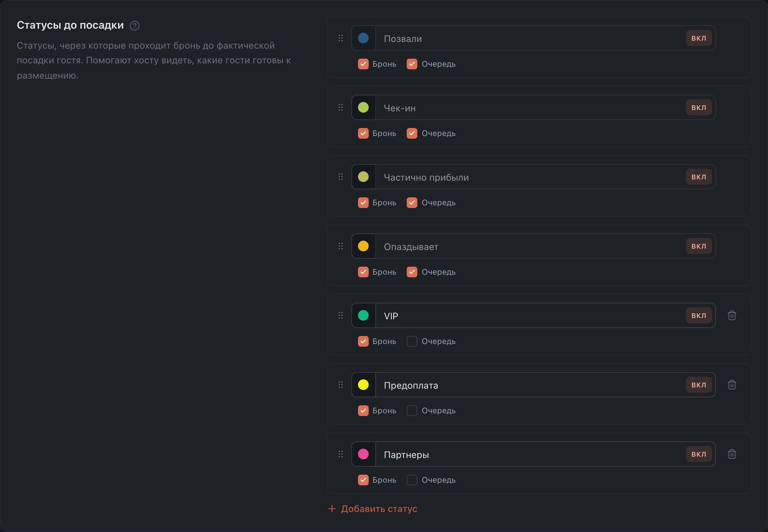This screenshot has width=768, height=532.
Task: Click the drag handle next to Чек-ин
Action: (x=341, y=107)
